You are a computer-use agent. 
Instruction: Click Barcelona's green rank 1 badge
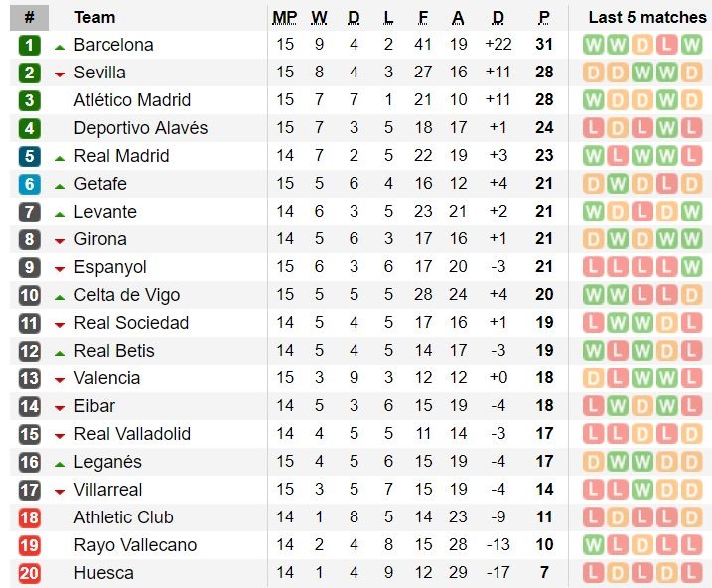[30, 45]
